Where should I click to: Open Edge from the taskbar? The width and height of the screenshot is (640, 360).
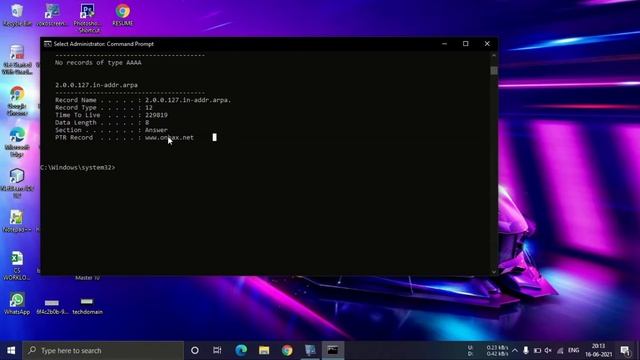241,350
